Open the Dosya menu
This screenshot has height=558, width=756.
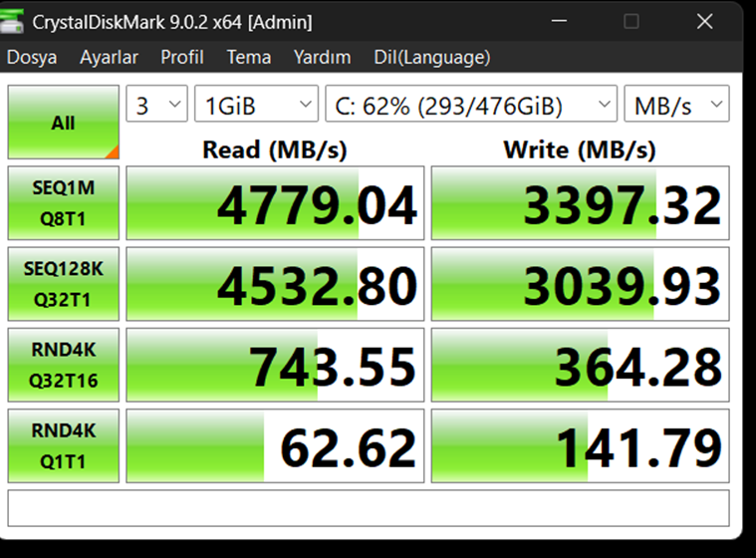point(32,58)
